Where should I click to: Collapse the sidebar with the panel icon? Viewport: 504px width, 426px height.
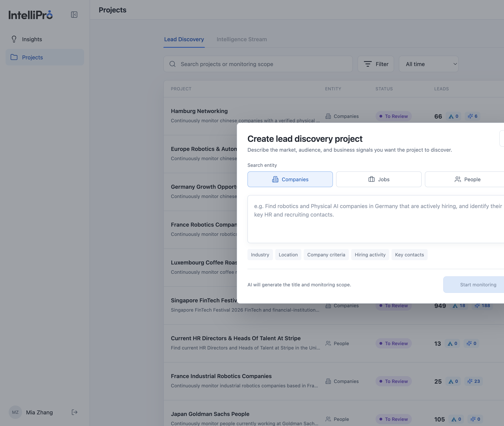tap(74, 15)
